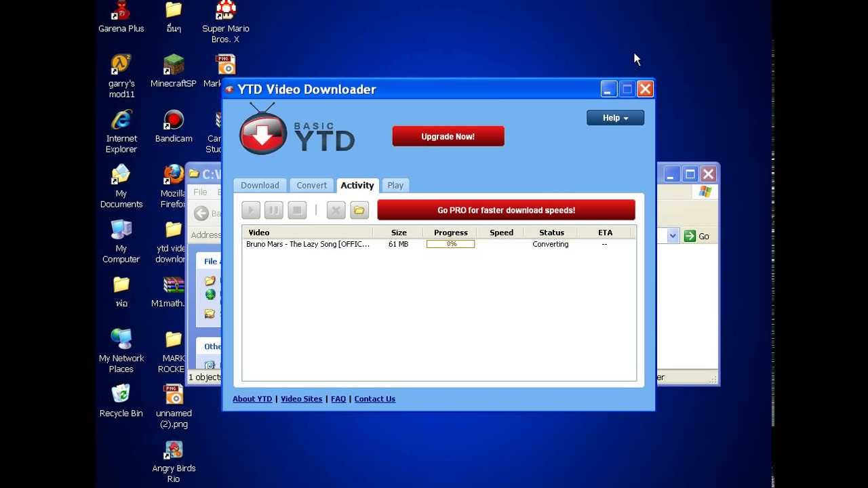Sort by the Progress column header
This screenshot has height=488, width=868.
click(450, 232)
